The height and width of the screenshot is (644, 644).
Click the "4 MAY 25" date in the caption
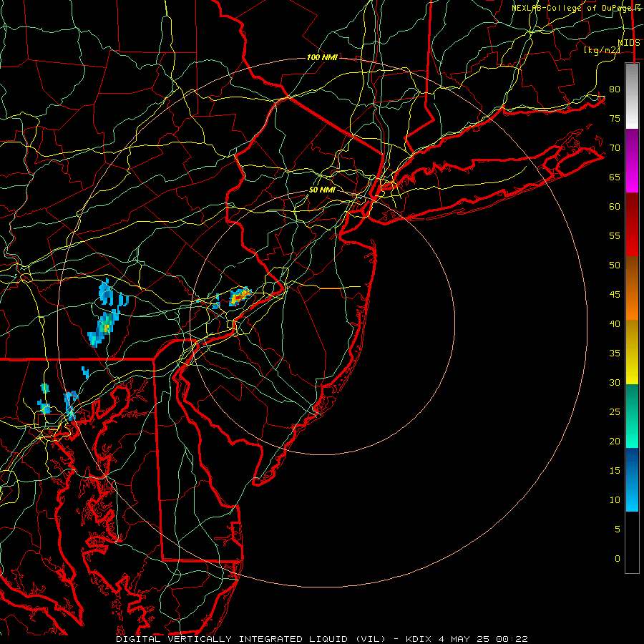pos(464,639)
